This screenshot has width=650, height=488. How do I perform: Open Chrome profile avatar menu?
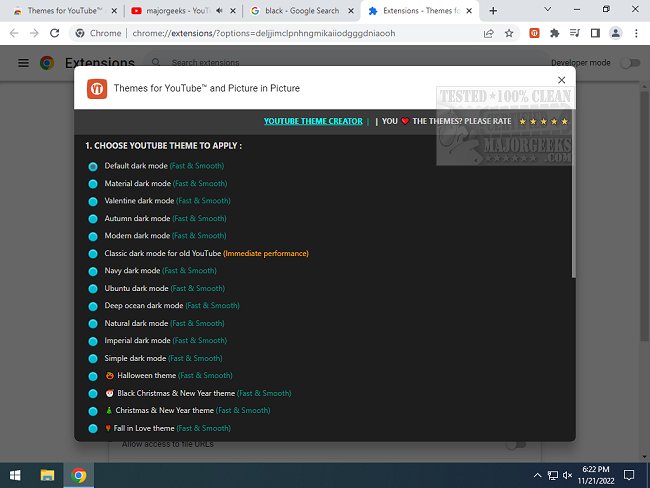coord(616,33)
